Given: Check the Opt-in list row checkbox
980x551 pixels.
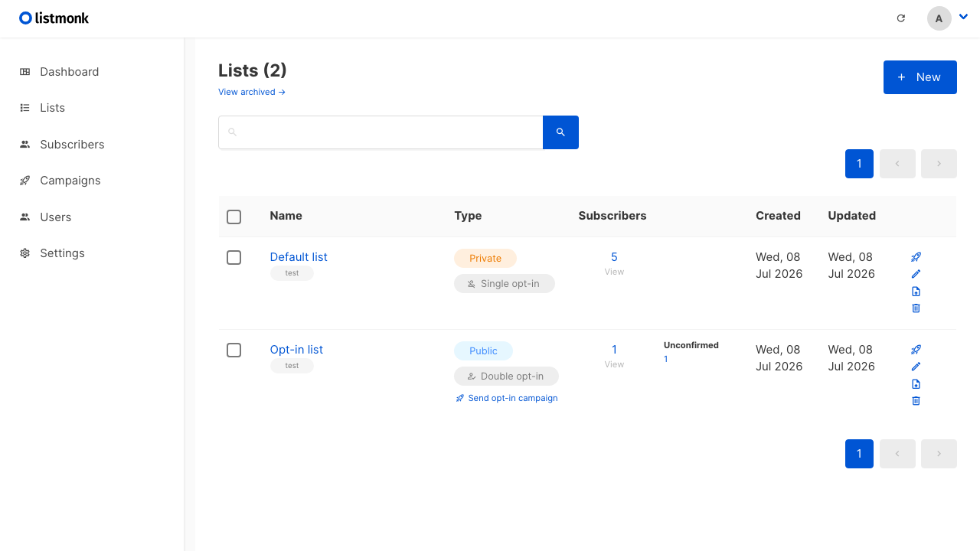Looking at the screenshot, I should pos(234,350).
